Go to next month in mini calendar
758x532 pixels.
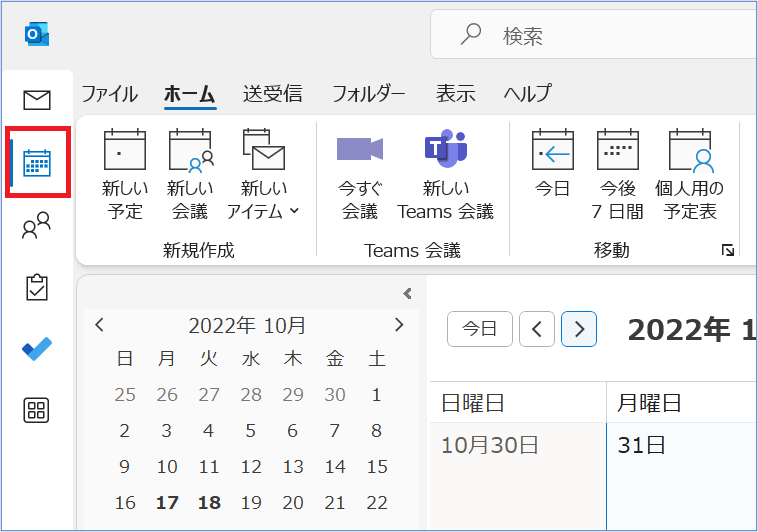coord(399,325)
